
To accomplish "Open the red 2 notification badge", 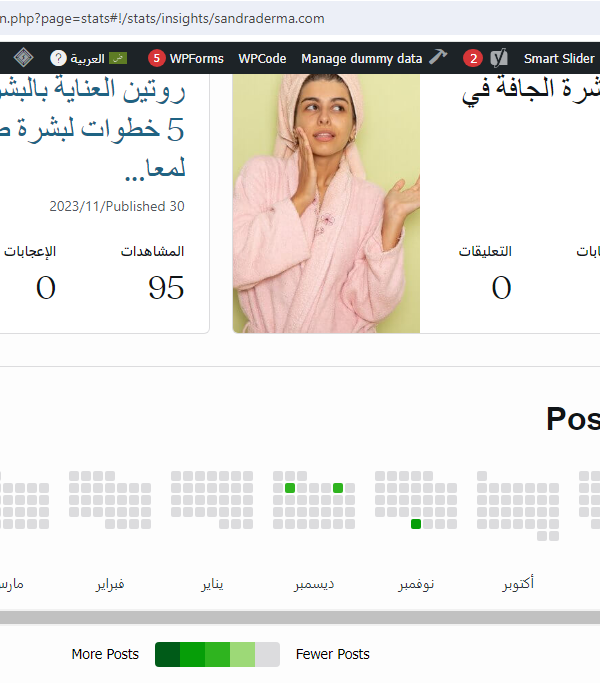I will 473,58.
